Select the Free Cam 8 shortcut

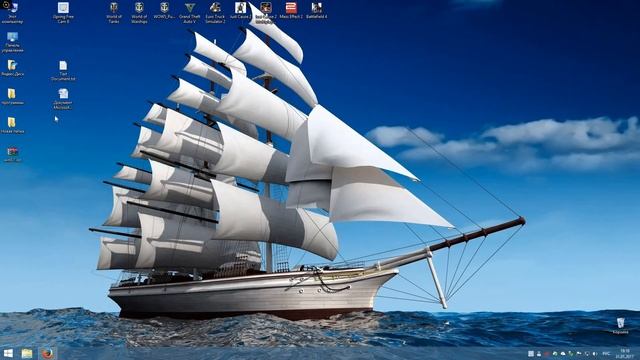tap(63, 12)
